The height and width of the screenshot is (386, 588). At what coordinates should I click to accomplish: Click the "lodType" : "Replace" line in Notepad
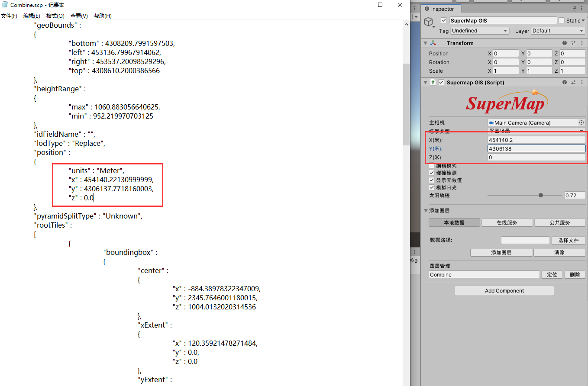pos(70,143)
